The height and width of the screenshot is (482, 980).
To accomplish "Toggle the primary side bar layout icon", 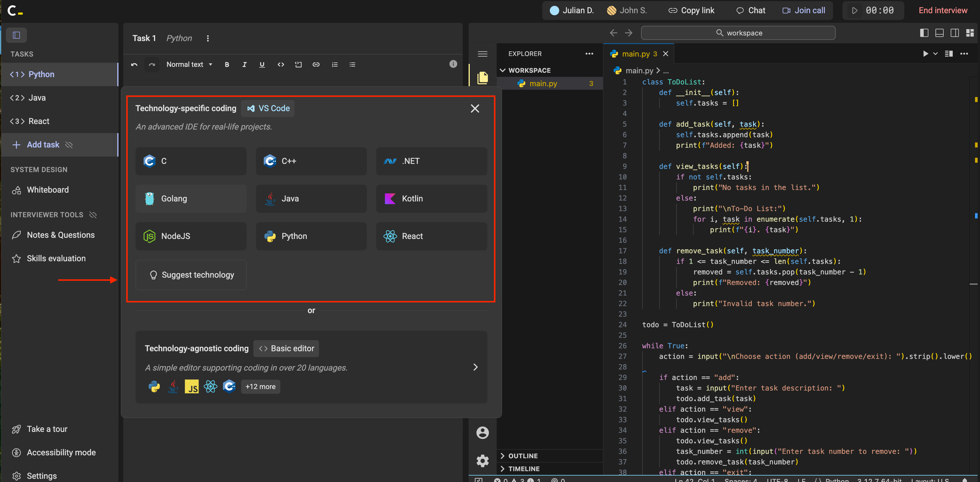I will pos(924,33).
